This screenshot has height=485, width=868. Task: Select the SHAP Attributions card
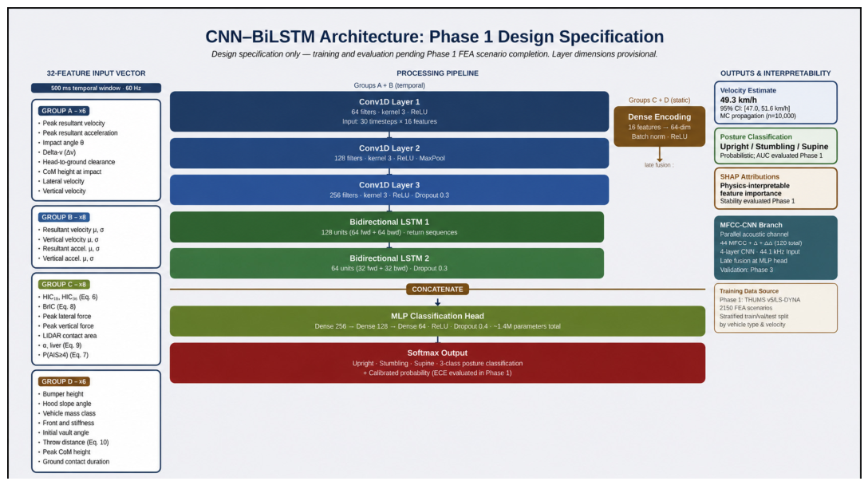pos(775,188)
